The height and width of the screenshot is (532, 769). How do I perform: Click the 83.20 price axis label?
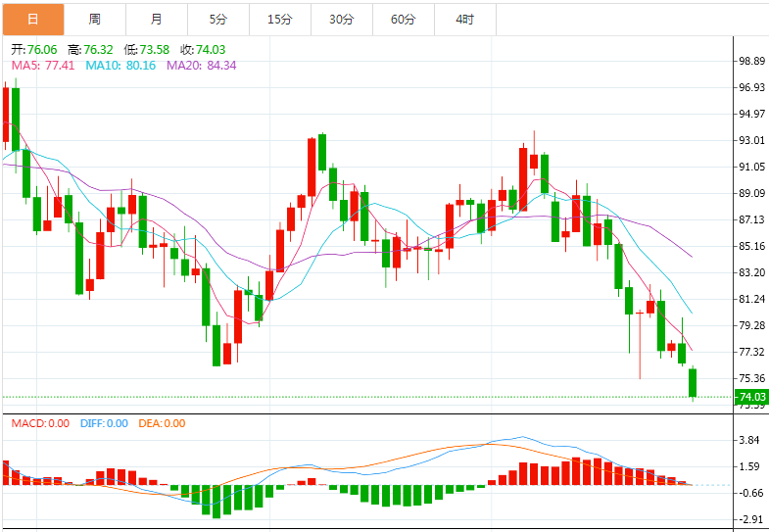pos(751,272)
